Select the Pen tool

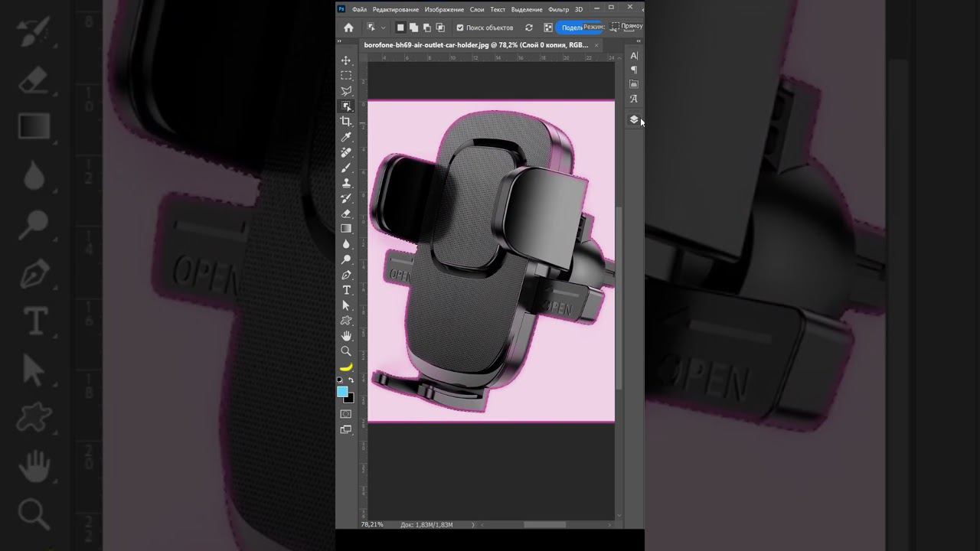point(346,275)
